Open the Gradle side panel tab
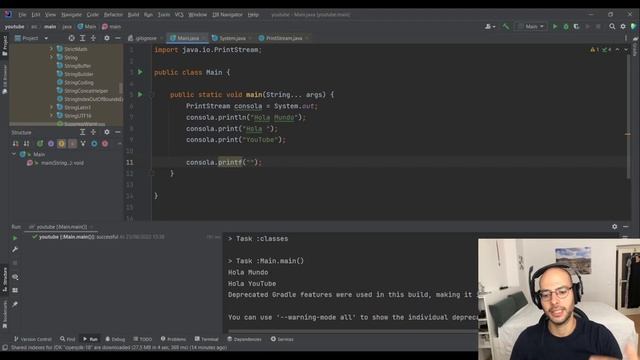 click(635, 47)
